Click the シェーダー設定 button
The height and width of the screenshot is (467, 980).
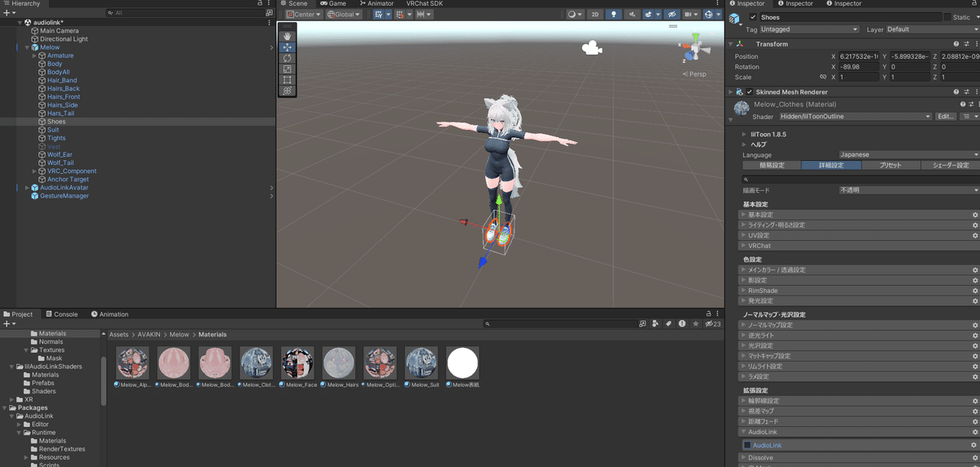(950, 165)
